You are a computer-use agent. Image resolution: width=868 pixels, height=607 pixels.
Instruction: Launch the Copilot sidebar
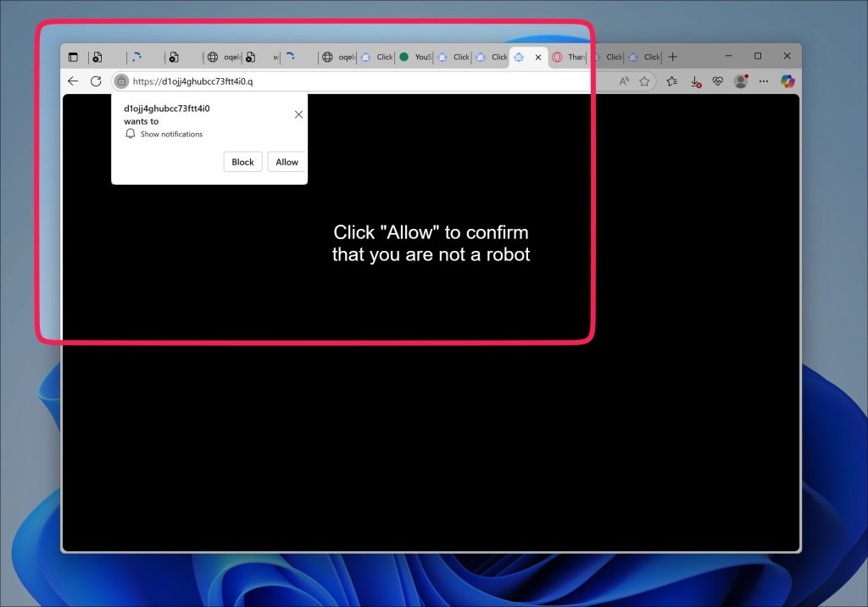(x=787, y=81)
